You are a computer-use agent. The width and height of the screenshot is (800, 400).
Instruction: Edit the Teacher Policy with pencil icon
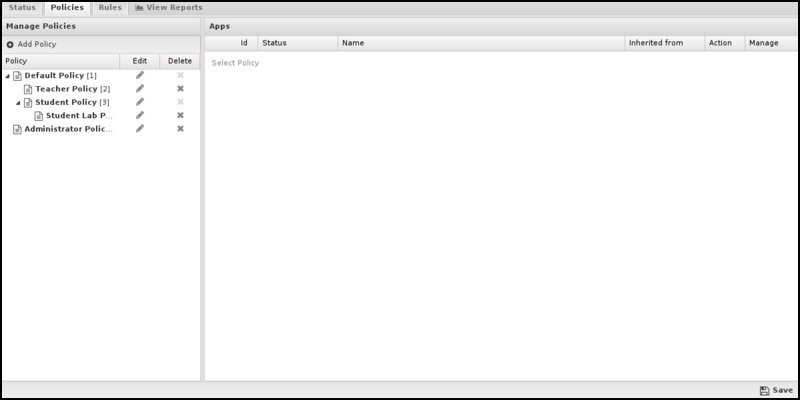pyautogui.click(x=140, y=88)
